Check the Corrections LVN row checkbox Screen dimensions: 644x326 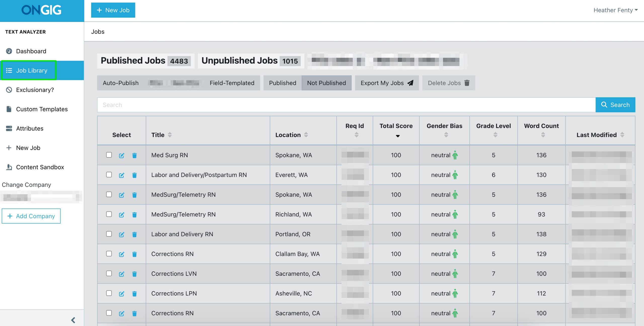tap(109, 273)
